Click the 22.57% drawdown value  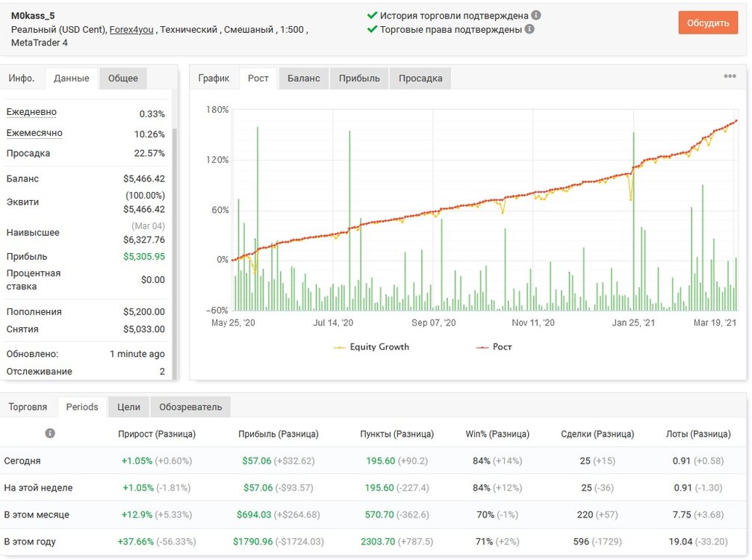coord(149,153)
